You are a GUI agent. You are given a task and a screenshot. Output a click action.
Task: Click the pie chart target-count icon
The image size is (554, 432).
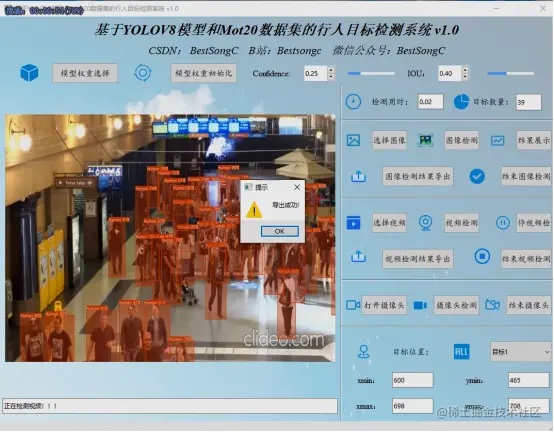(x=461, y=102)
